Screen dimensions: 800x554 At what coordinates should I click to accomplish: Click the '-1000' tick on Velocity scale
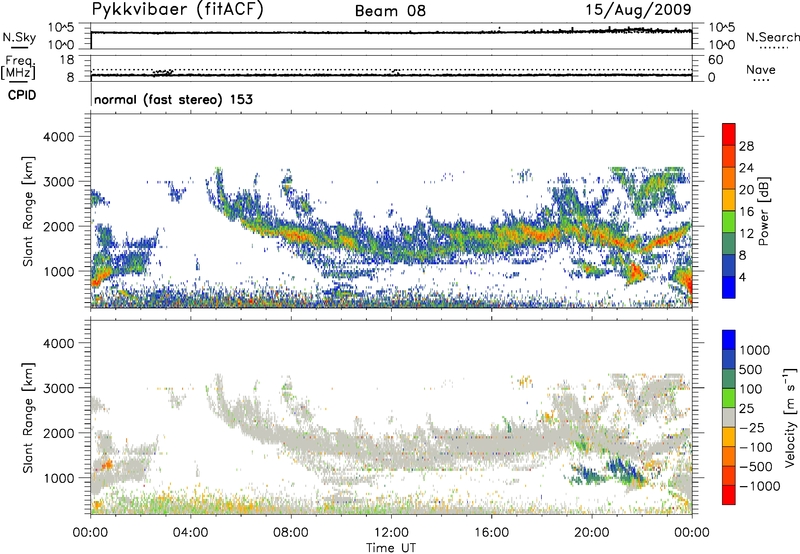point(759,486)
